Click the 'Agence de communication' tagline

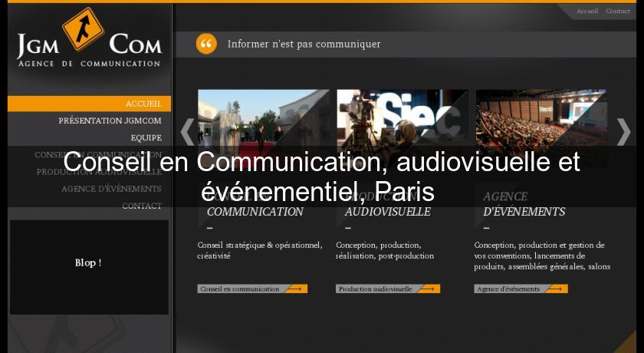coord(89,64)
